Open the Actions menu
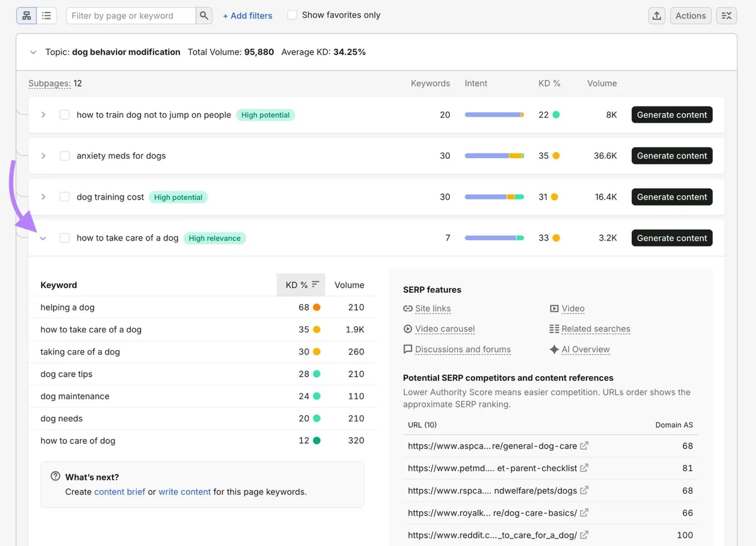756x546 pixels. pos(691,16)
